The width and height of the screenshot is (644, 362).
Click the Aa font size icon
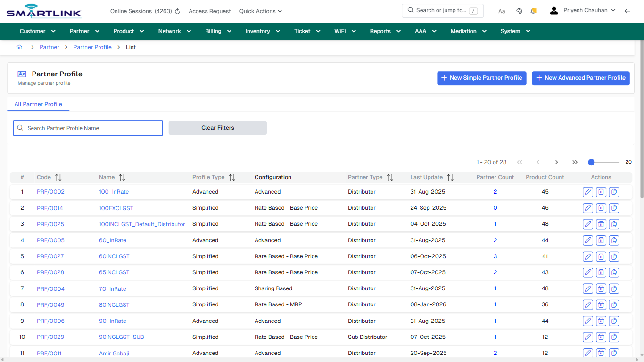pos(502,11)
